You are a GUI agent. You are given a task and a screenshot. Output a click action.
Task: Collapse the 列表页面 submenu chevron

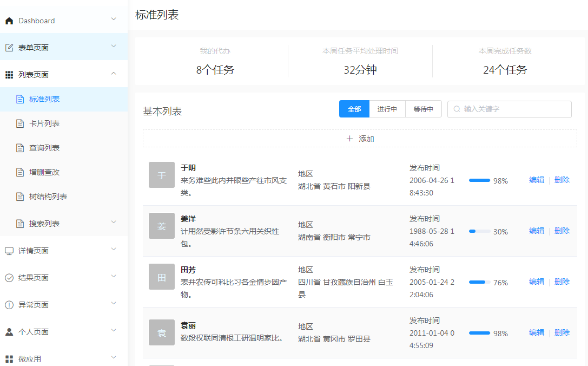114,74
